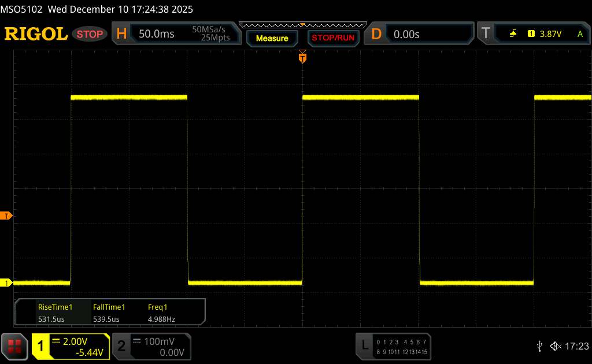
Task: Click the waveform memory position bar
Action: coord(302,25)
